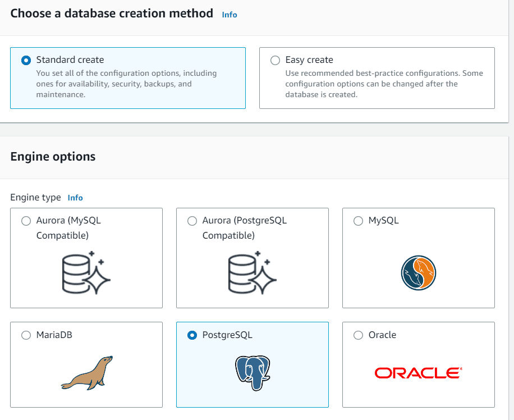This screenshot has width=514, height=420.
Task: Click the PostgreSQL elephant logo
Action: pyautogui.click(x=253, y=373)
